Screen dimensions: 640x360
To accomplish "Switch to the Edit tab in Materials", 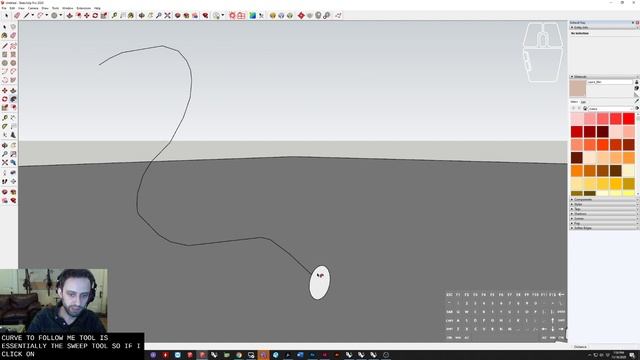I will [x=584, y=102].
